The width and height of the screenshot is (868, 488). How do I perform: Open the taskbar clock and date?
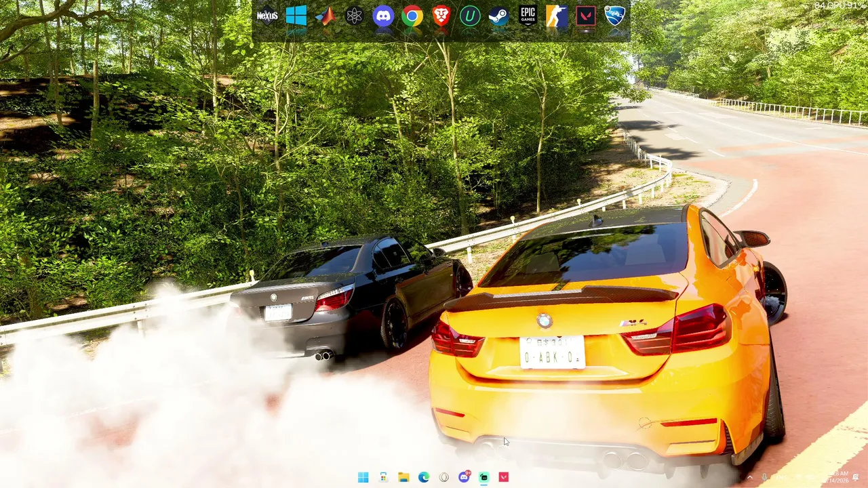point(836,477)
